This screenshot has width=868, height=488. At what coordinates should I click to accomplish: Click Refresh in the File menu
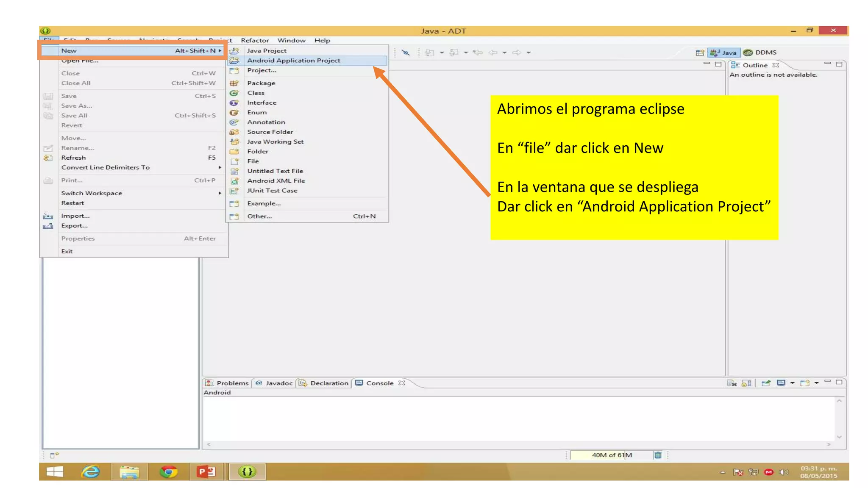pos(134,158)
